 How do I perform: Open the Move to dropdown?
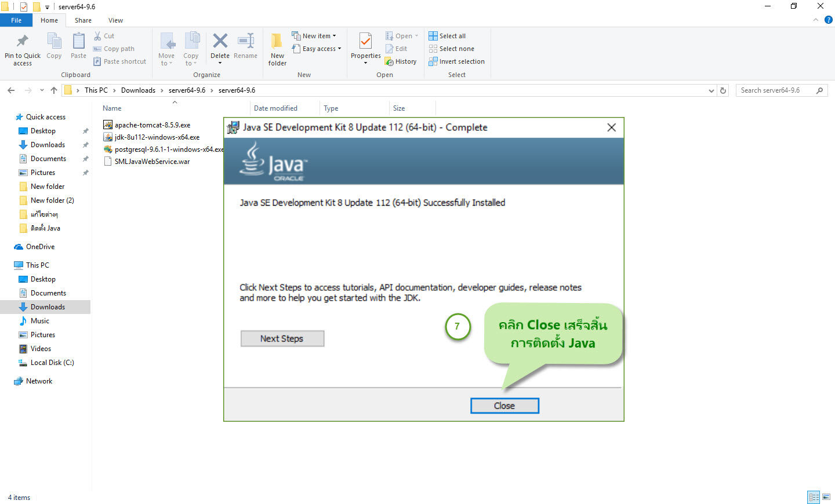point(166,49)
